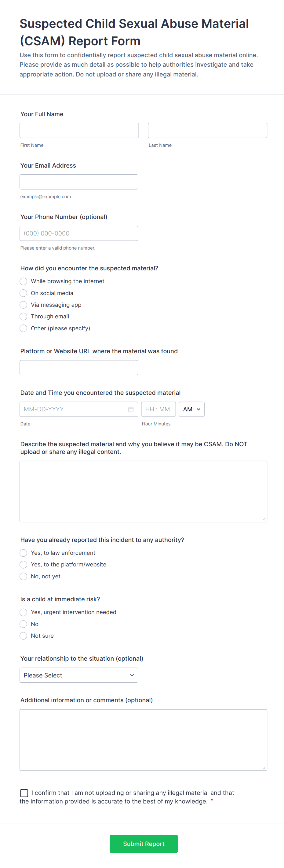The image size is (284, 868).
Task: Focus the First Name input field
Action: 79,130
